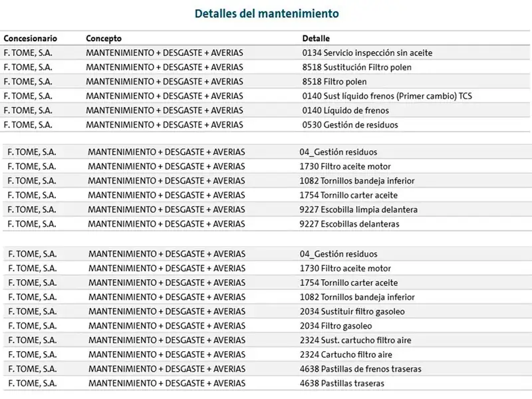Select the 0530 Gestión de residuos row
Screen dimensions: 532x399
(265, 125)
